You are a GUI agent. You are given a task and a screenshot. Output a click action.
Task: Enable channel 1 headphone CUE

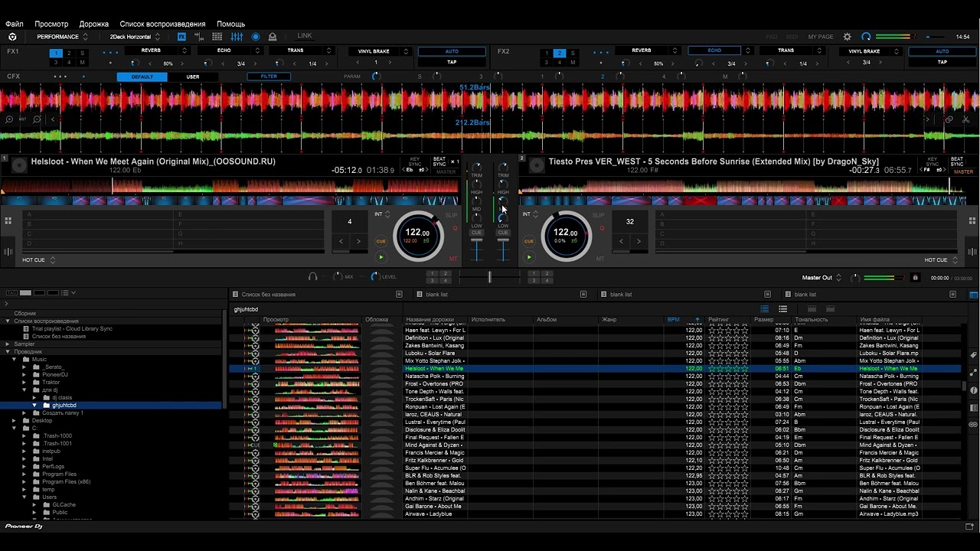point(477,233)
